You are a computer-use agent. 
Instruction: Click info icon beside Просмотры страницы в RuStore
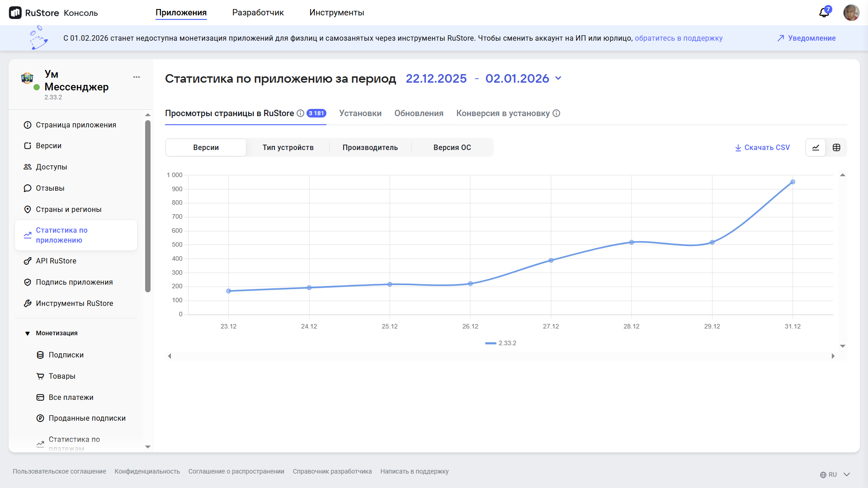click(300, 113)
